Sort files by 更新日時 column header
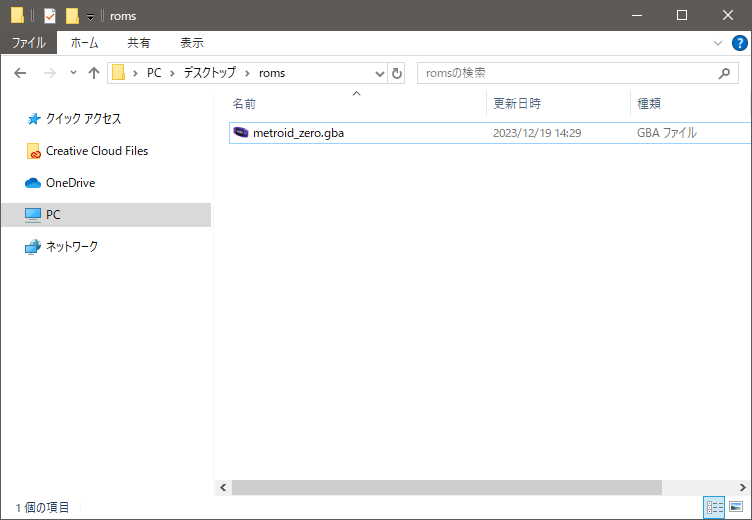This screenshot has height=520, width=752. [x=516, y=103]
